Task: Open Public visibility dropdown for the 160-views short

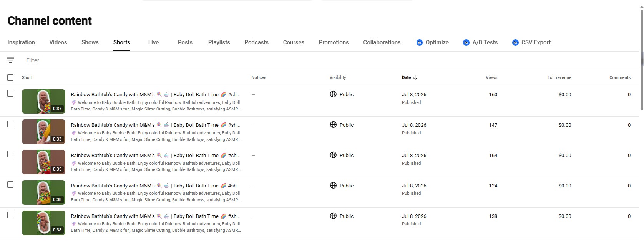Action: [x=346, y=94]
